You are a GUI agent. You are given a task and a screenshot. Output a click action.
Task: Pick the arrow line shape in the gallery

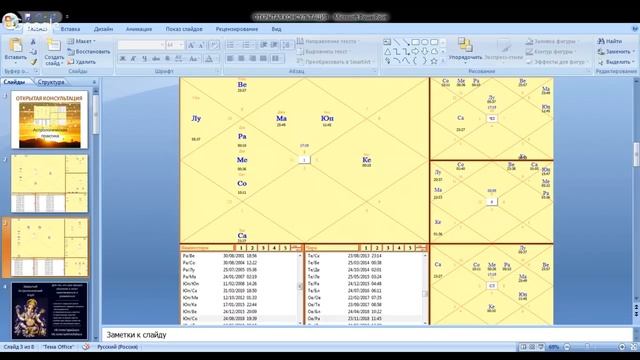[x=406, y=42]
